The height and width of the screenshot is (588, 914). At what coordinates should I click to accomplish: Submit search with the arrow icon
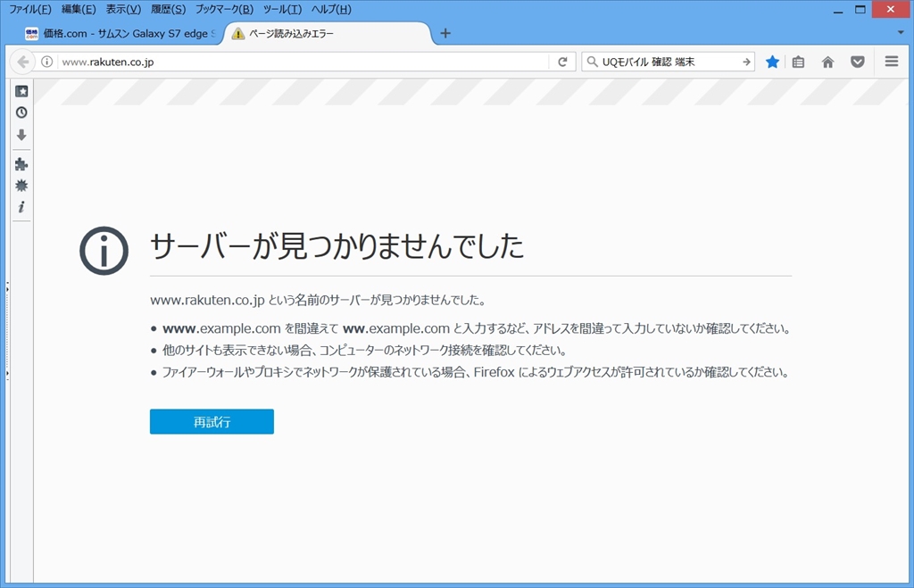(x=746, y=62)
